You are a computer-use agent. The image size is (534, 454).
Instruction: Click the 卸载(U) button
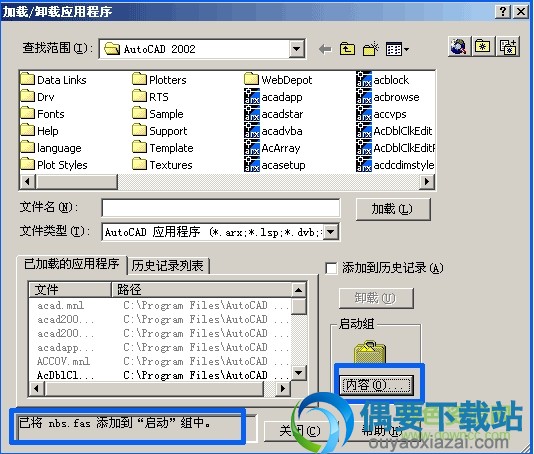point(376,298)
